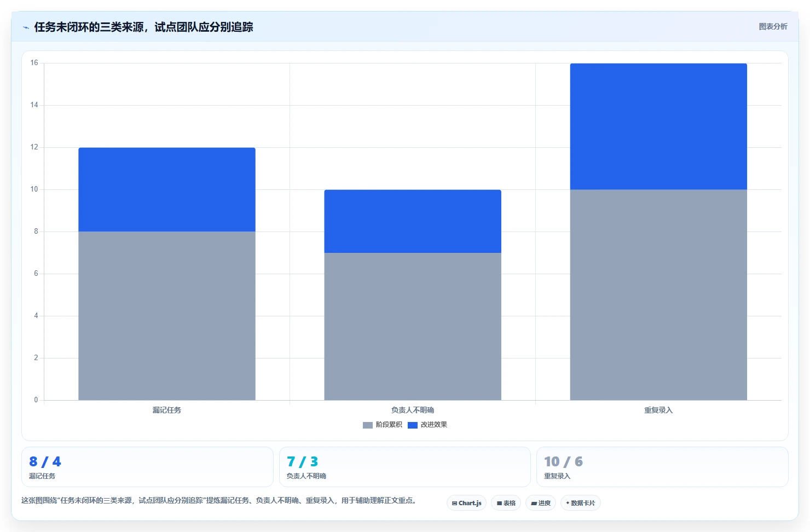Click the 图表分析 label in the header
Screen dimensions: 810x532
tap(773, 26)
